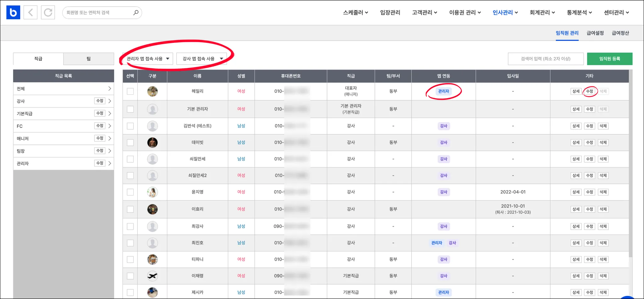Open the 인사관리 menu
This screenshot has height=299, width=644.
point(505,13)
